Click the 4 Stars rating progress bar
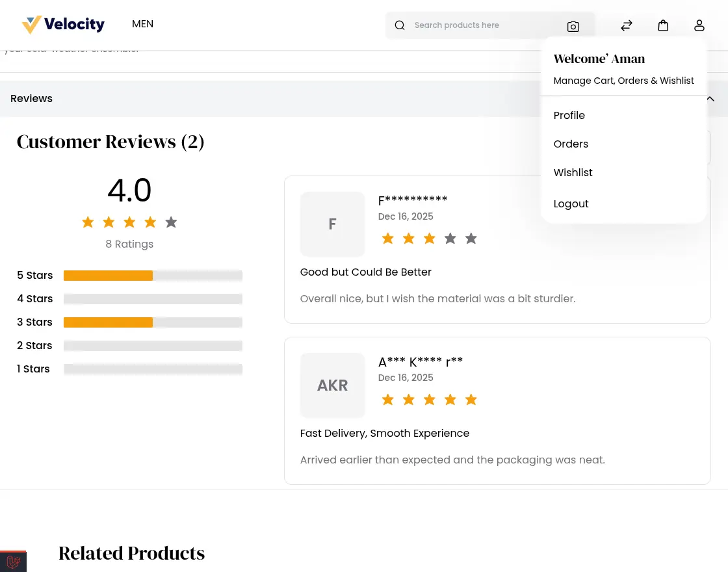The image size is (728, 572). pos(153,299)
